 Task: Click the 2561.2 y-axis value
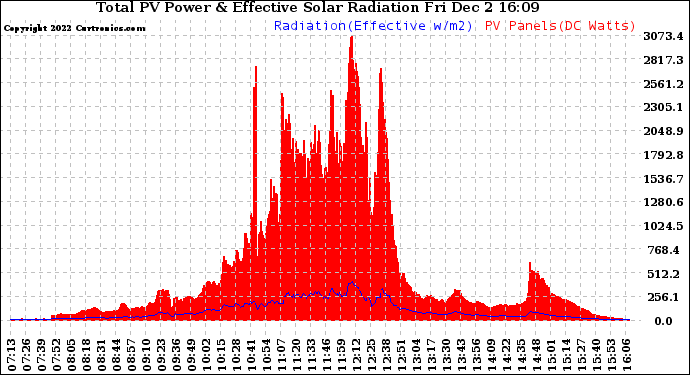(663, 84)
